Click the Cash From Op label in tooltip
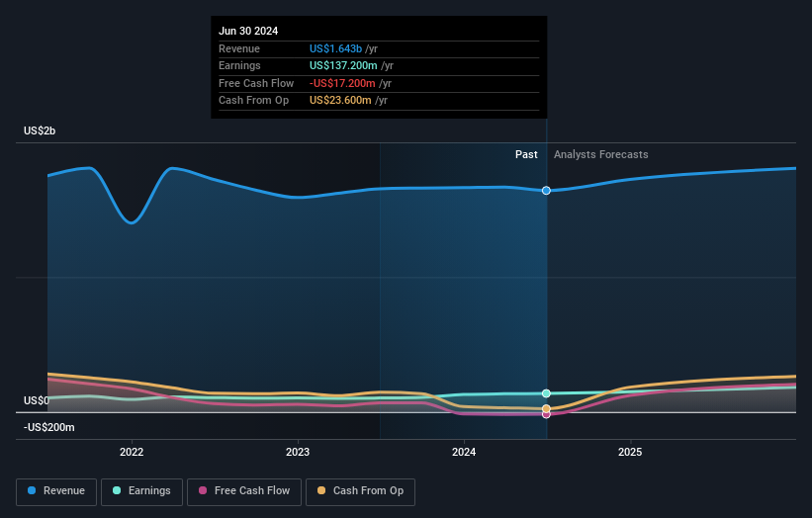Viewport: 812px width, 518px height. (254, 101)
